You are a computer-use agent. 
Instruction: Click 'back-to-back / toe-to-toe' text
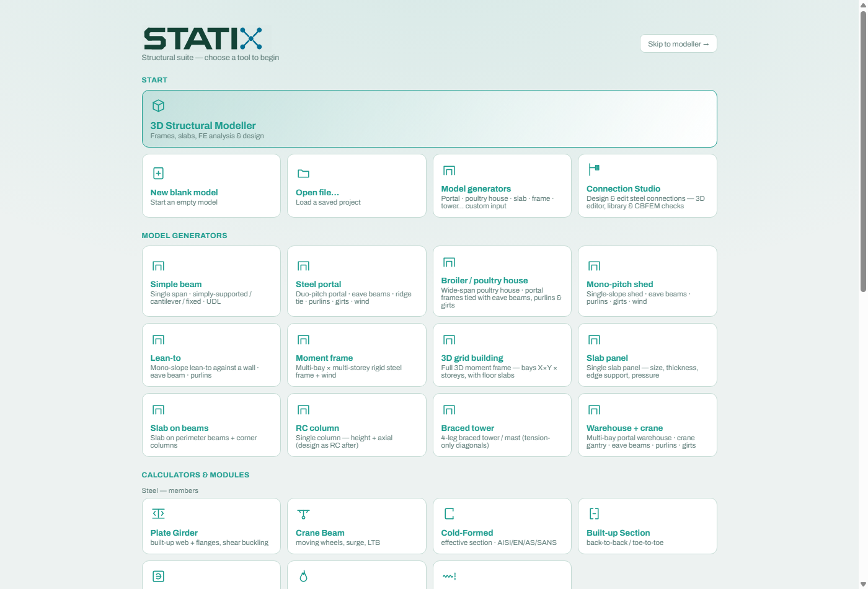tap(625, 542)
